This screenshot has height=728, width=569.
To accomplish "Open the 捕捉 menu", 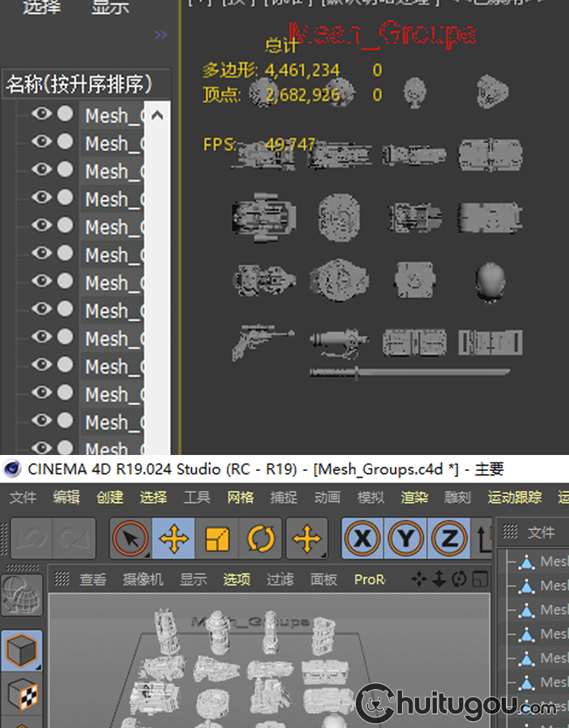I will point(284,497).
